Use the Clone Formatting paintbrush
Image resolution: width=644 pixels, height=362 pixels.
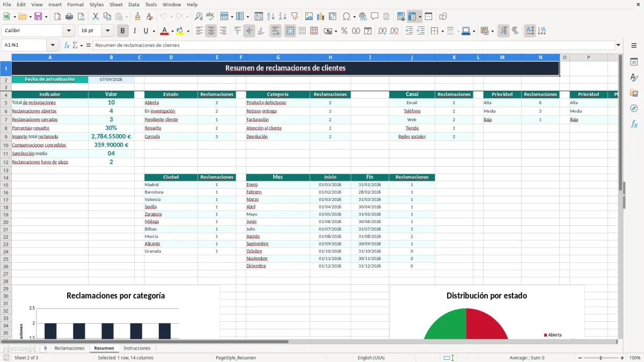point(137,17)
